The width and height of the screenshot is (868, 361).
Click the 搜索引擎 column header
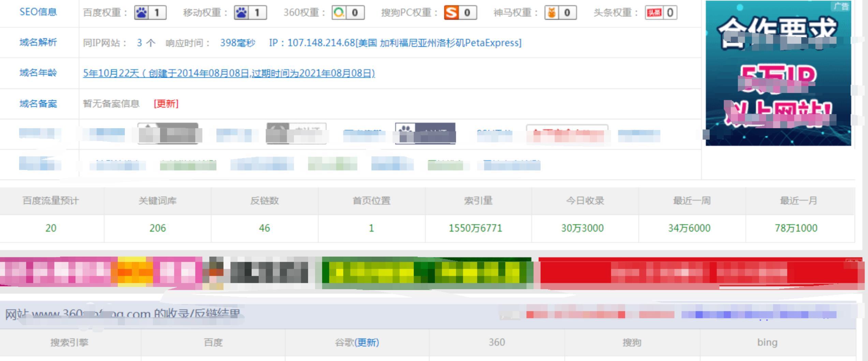(x=70, y=342)
